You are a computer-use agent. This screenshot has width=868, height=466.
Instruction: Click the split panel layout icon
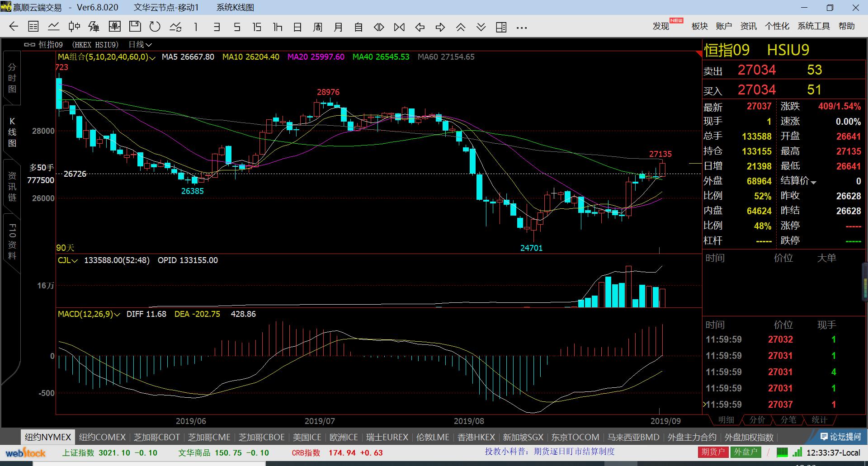click(501, 27)
